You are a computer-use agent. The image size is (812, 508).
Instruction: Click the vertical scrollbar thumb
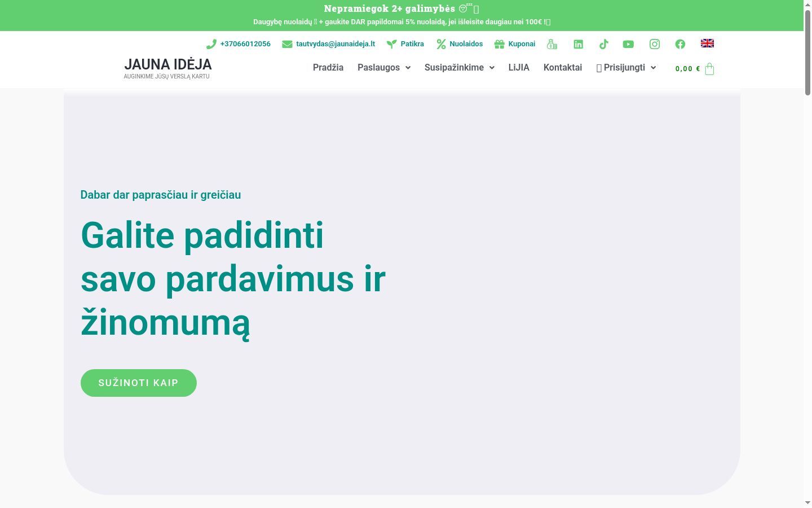coord(807,52)
